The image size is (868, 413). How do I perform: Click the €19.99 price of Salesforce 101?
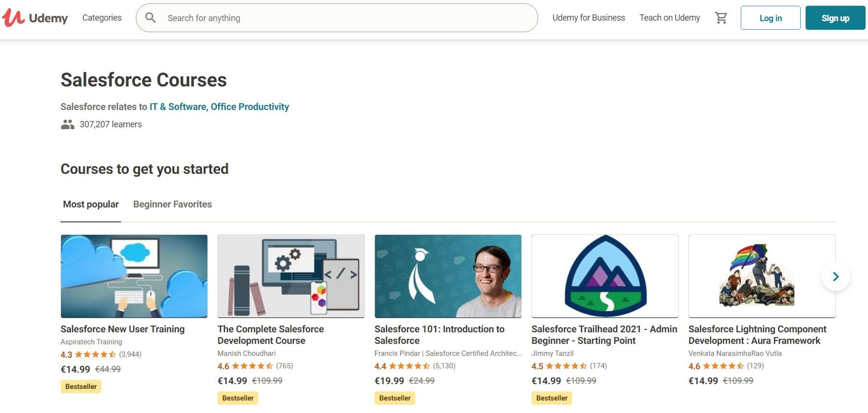point(389,381)
